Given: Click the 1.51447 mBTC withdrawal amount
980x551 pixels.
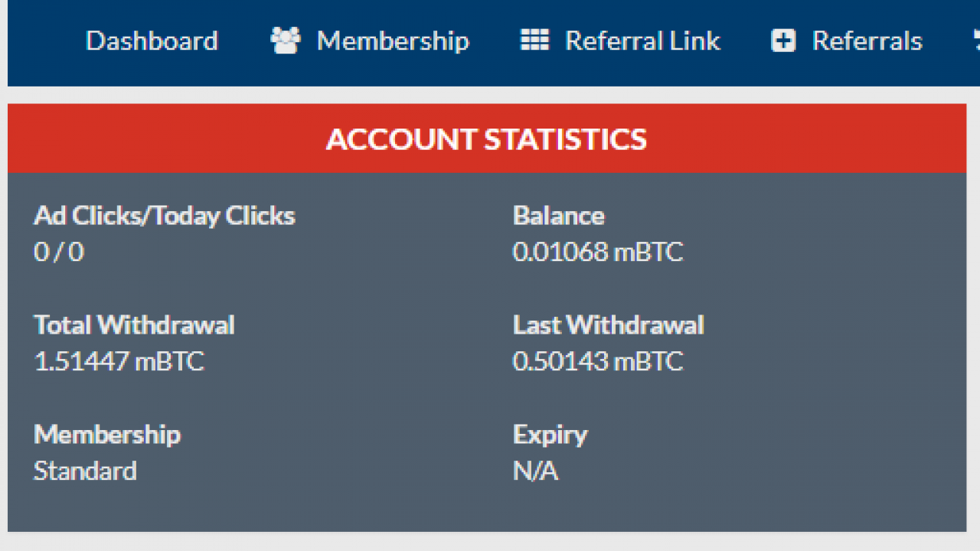Looking at the screenshot, I should [x=119, y=361].
